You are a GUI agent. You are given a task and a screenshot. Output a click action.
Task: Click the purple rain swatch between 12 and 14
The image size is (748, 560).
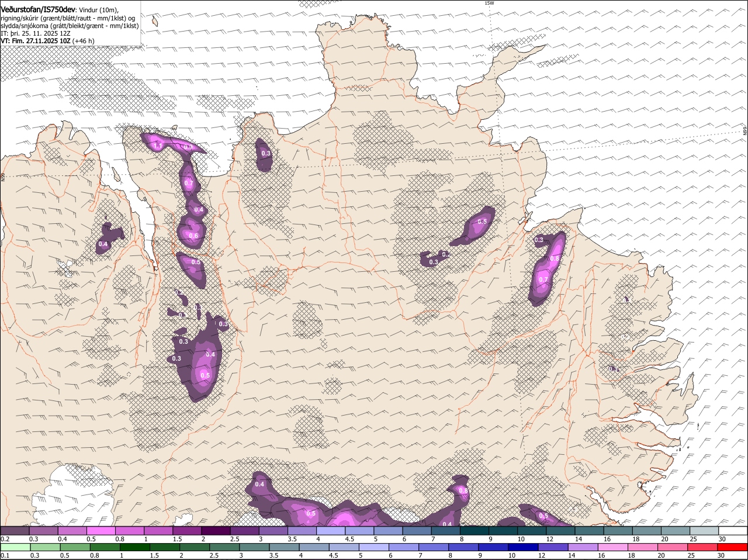point(553,548)
